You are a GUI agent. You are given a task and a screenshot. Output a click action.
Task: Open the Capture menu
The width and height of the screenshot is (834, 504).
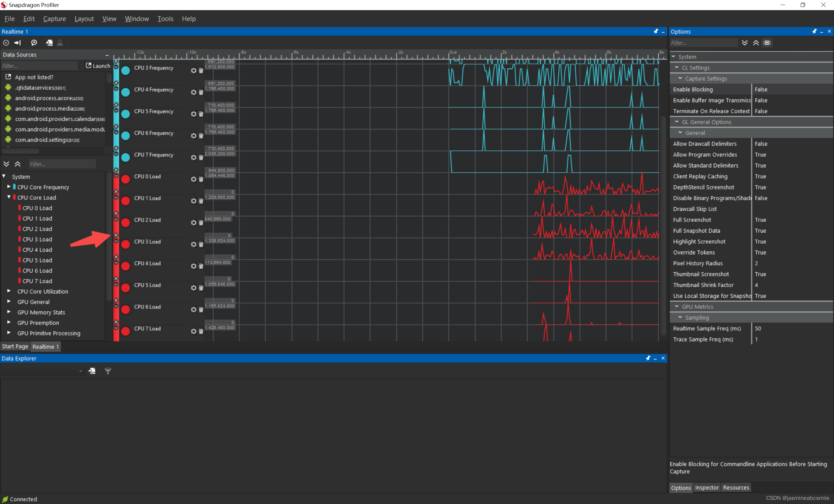(x=54, y=19)
